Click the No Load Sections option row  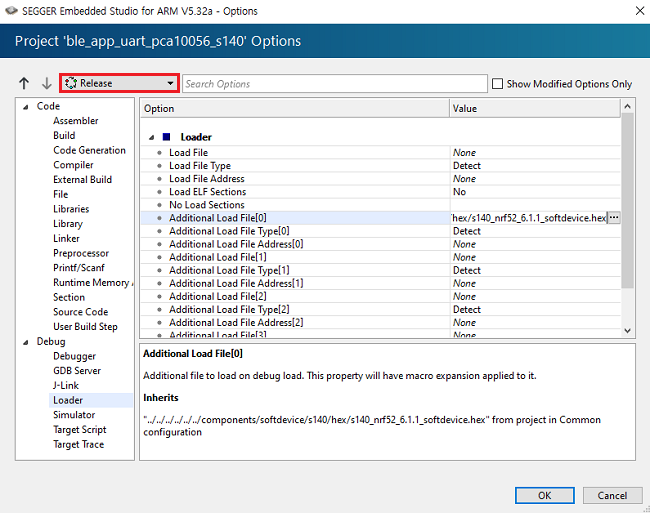coord(381,205)
